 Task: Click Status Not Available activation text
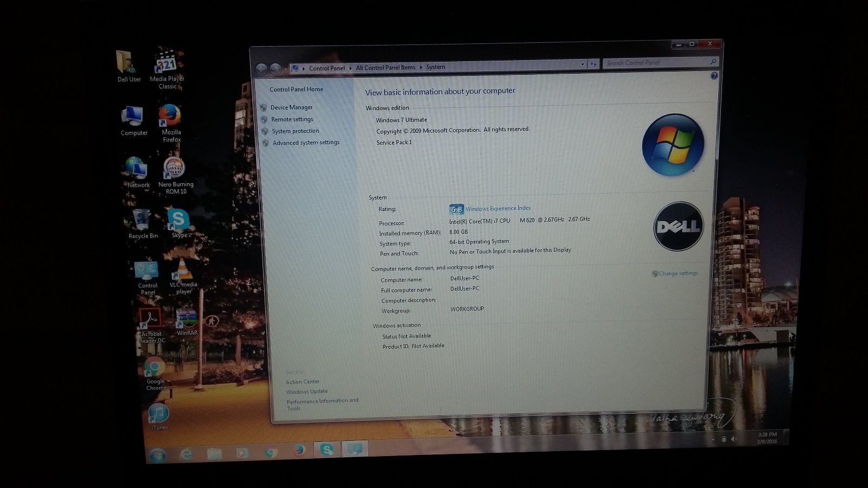[406, 336]
